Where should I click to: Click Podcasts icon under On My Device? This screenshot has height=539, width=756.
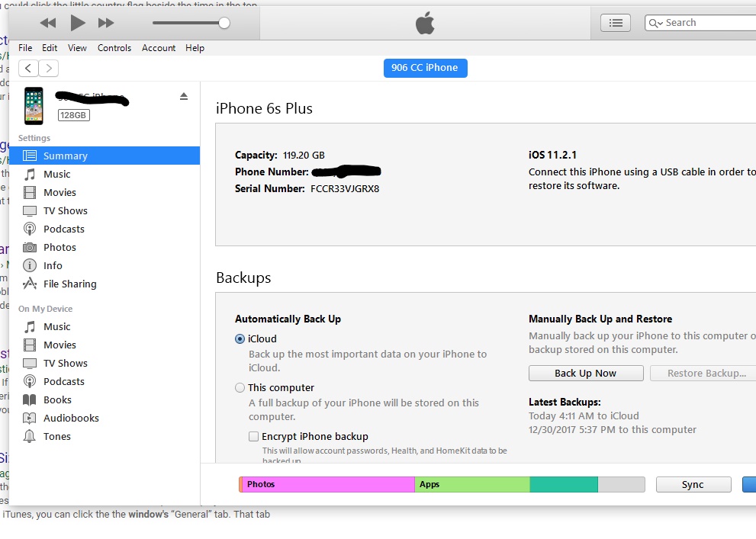coord(30,381)
